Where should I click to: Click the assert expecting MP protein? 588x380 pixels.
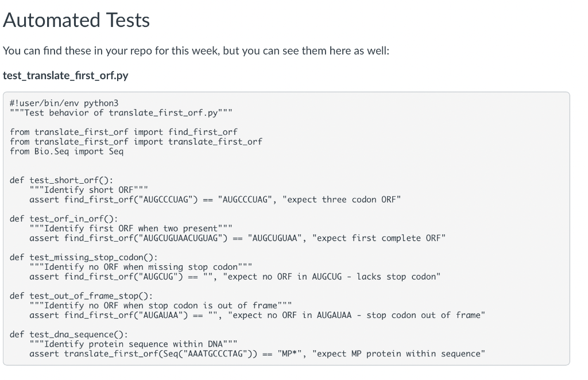(x=257, y=354)
